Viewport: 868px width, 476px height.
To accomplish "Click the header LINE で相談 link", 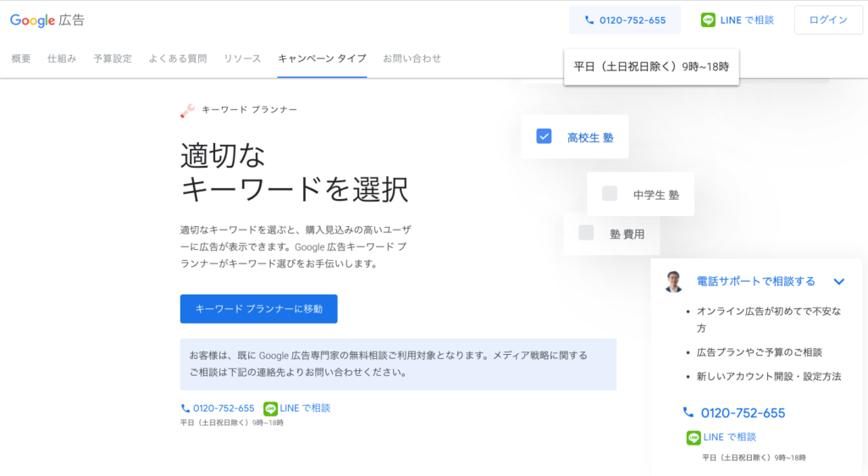I will point(738,20).
